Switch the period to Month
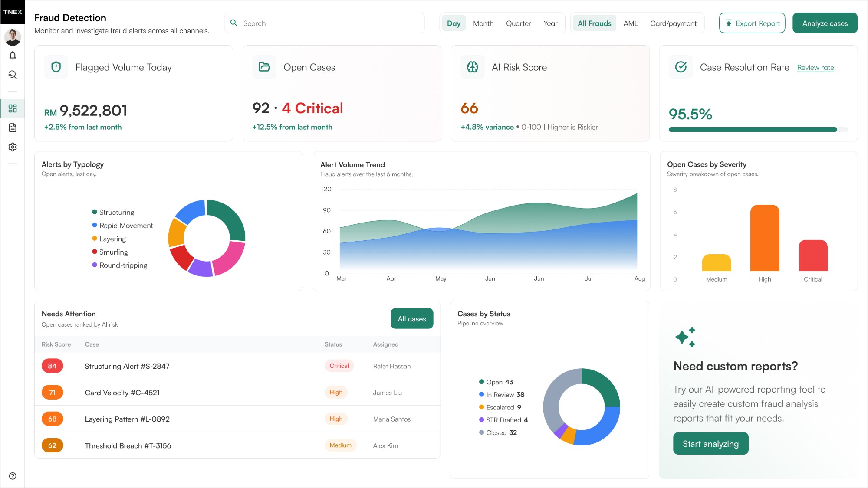 point(483,23)
